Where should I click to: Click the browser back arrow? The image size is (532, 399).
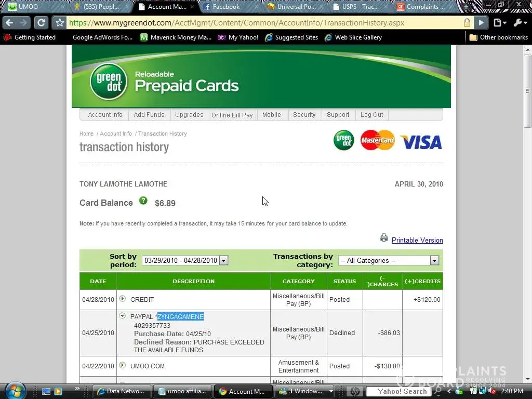pyautogui.click(x=9, y=23)
